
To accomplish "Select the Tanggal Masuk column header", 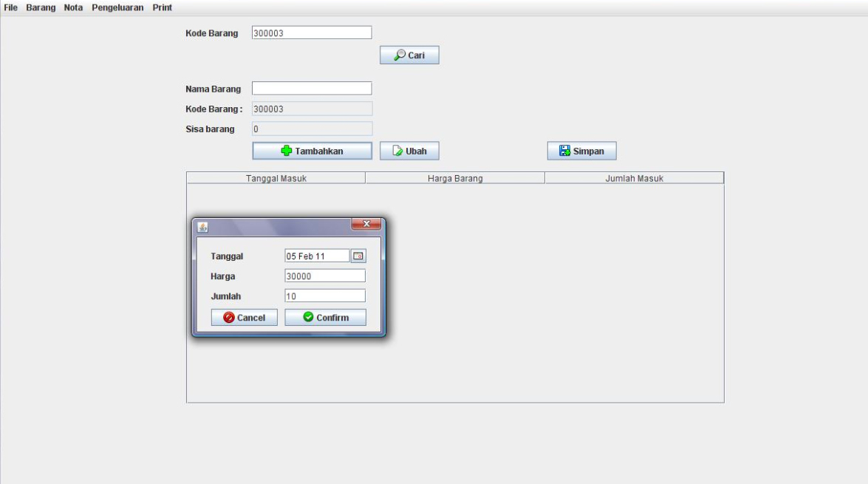I will coord(276,178).
